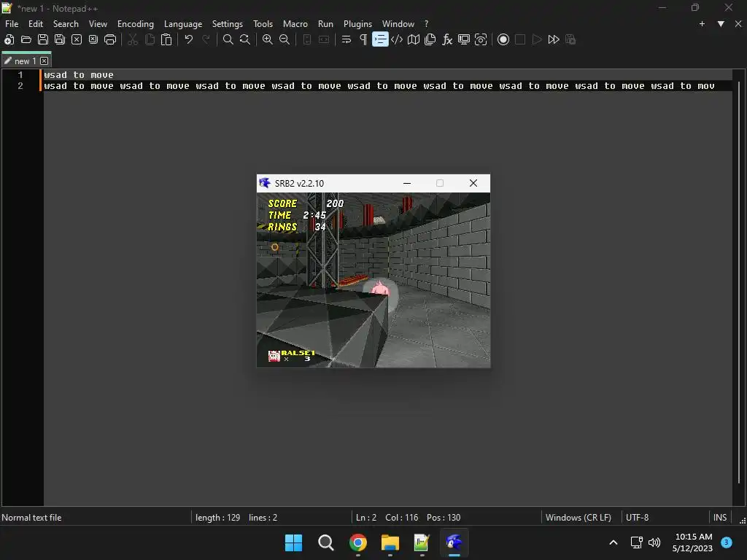The height and width of the screenshot is (560, 747).
Task: Toggle the Document Map panel
Action: pyautogui.click(x=414, y=39)
